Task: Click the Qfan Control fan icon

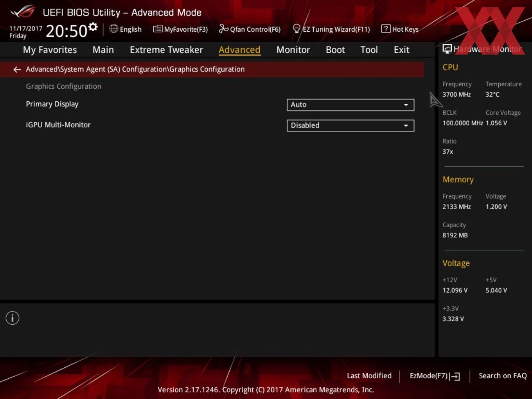Action: [223, 29]
